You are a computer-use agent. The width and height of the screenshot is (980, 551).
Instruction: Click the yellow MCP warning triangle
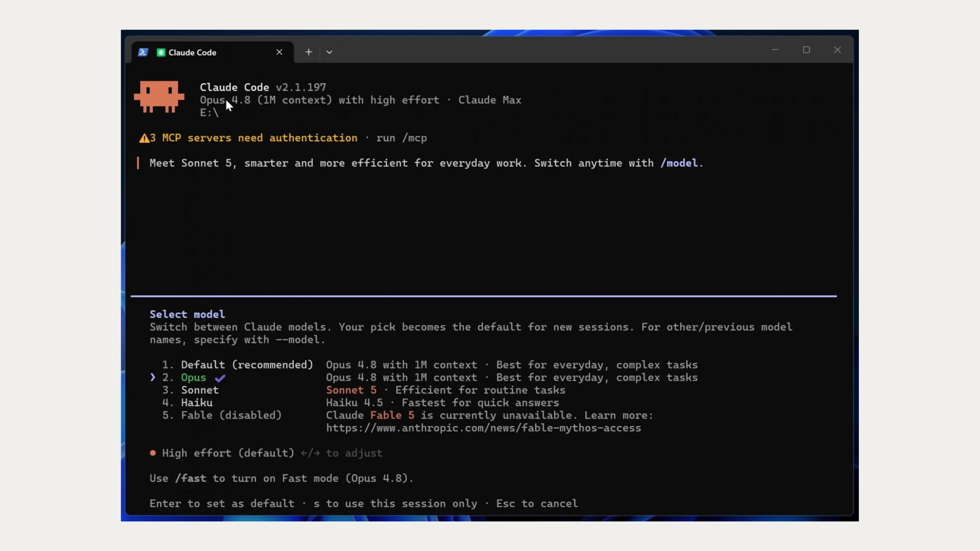tap(144, 138)
